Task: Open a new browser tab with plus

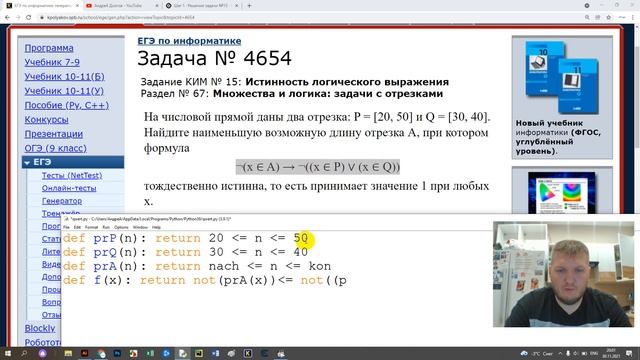Action: pyautogui.click(x=249, y=6)
